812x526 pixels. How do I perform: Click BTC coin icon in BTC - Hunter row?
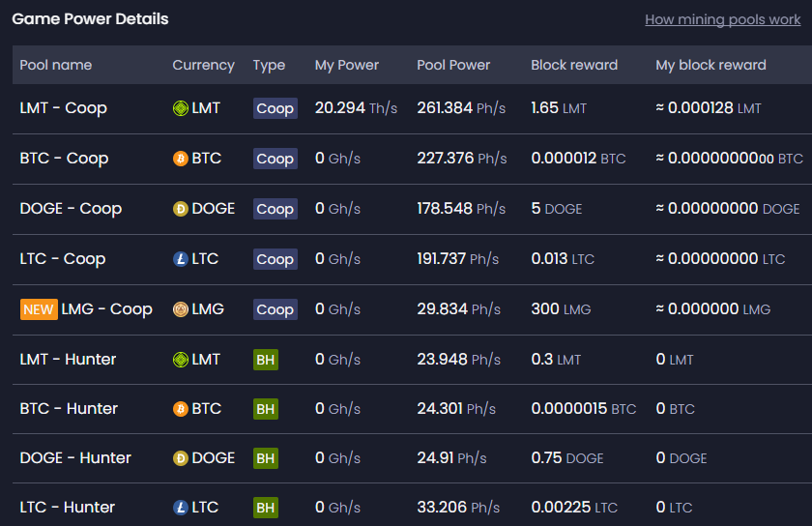180,409
